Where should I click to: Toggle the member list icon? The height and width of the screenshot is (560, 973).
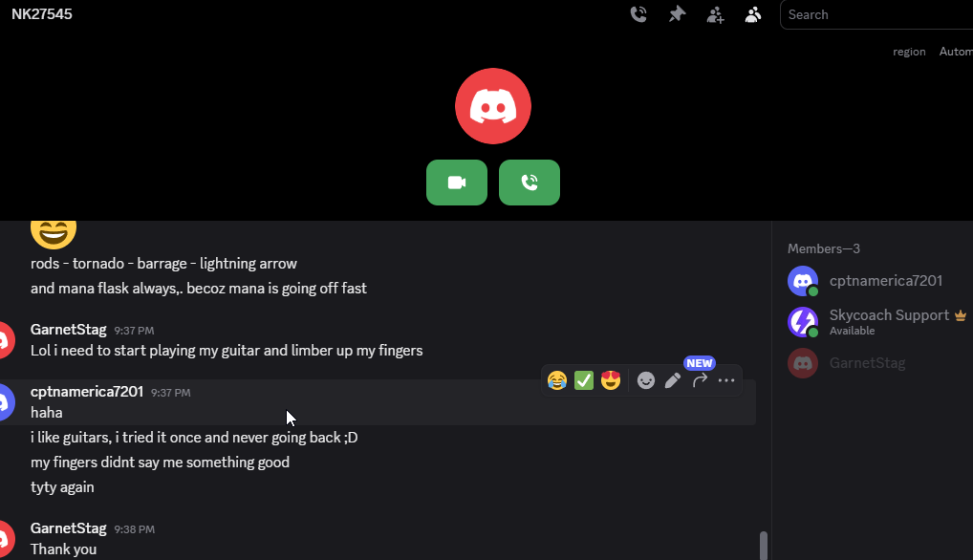pos(753,14)
